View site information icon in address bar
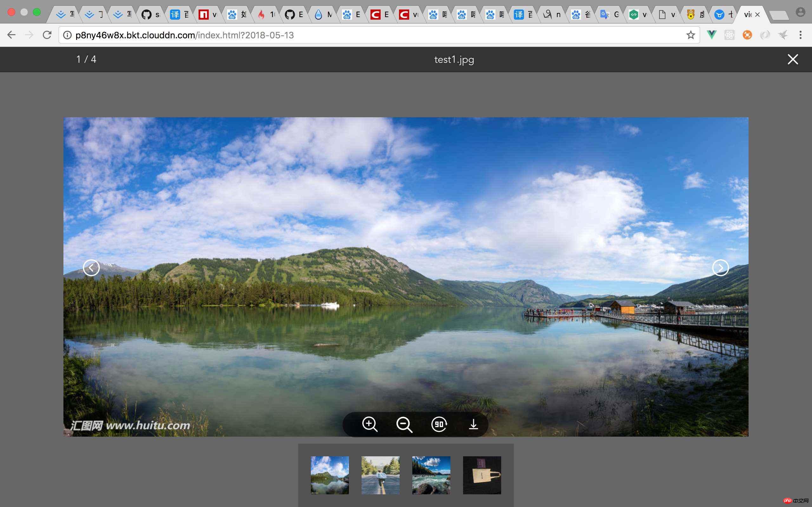Screen dimensions: 812x507 pos(68,35)
